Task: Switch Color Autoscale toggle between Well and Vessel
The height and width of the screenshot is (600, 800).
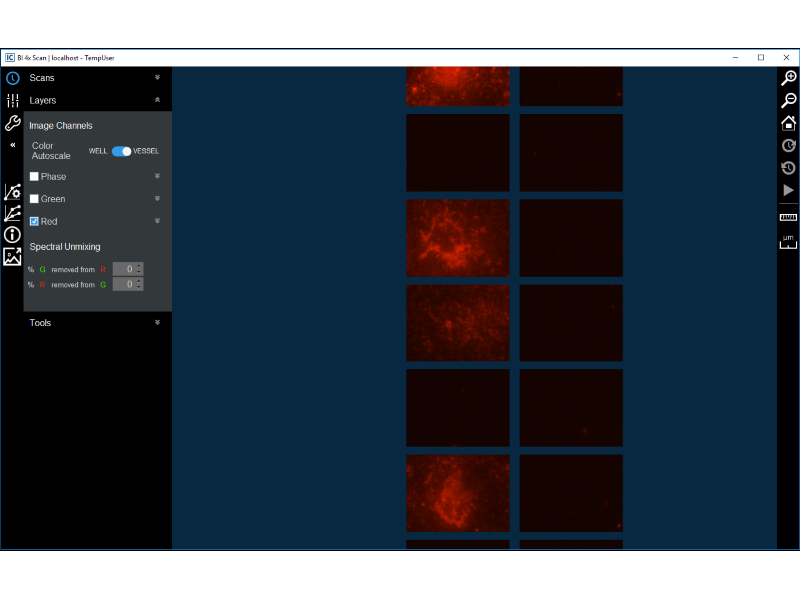Action: tap(121, 152)
